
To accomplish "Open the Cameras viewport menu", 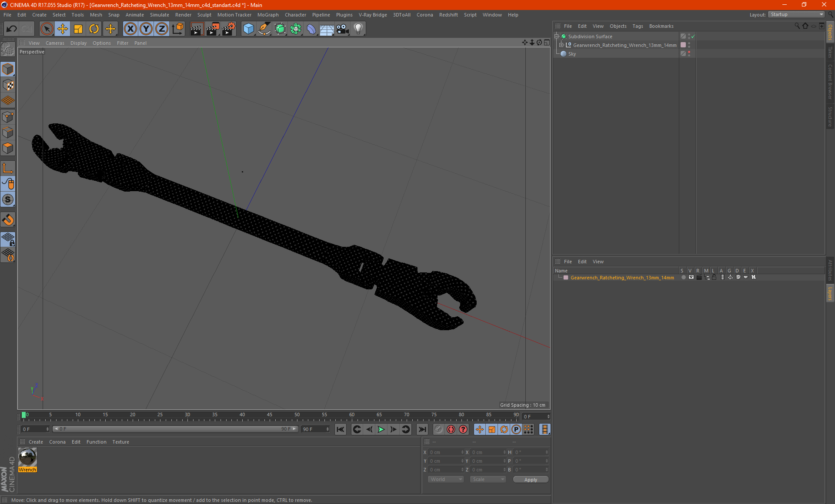I will click(55, 43).
